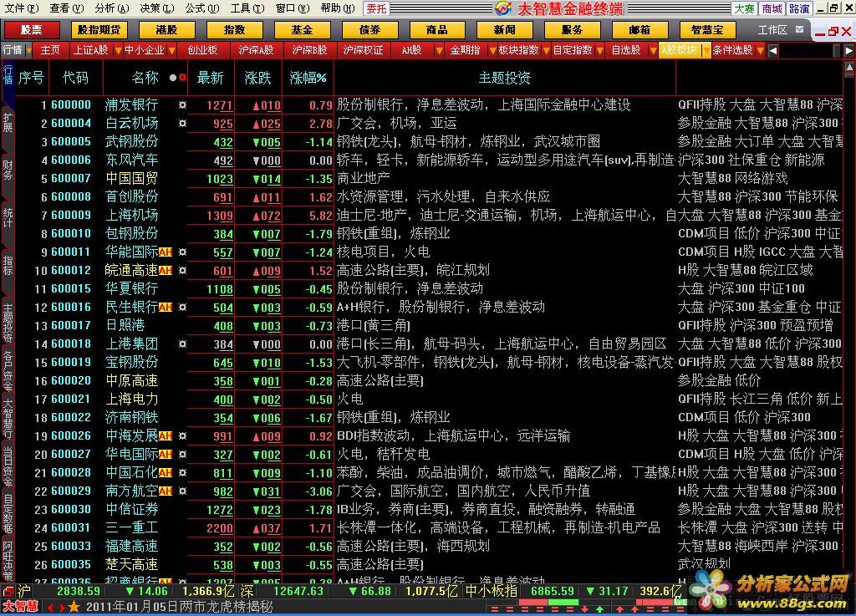Sort by the 最新 column header
The image size is (856, 616).
[211, 78]
